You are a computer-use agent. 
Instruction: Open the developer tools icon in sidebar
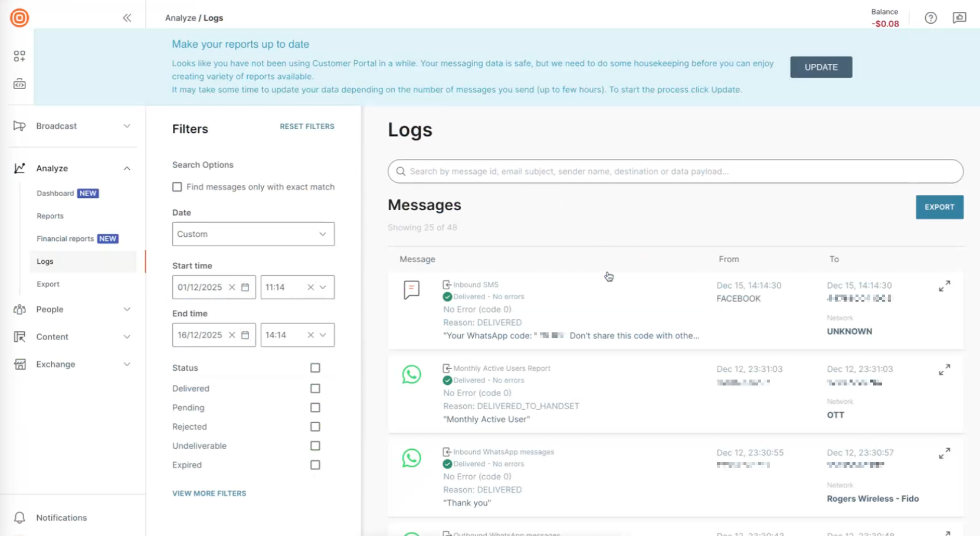19,84
